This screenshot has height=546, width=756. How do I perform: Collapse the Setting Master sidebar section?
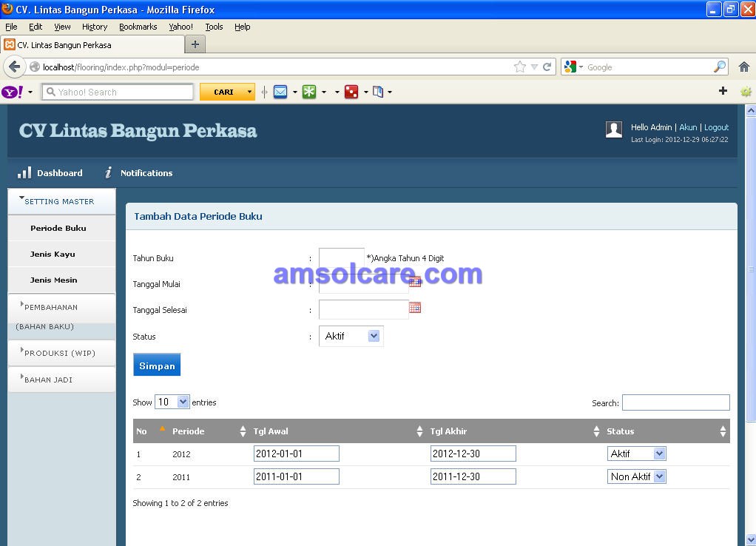[61, 201]
